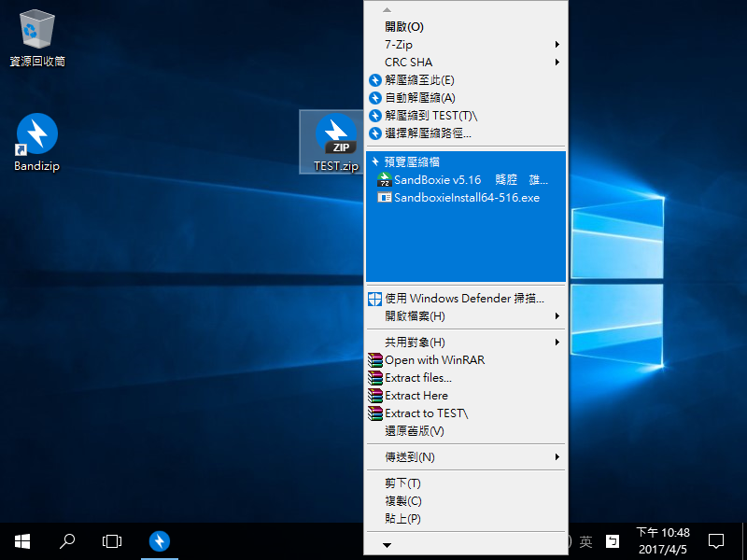Open the Action Center notification icon
The height and width of the screenshot is (560, 747).
pos(716,541)
